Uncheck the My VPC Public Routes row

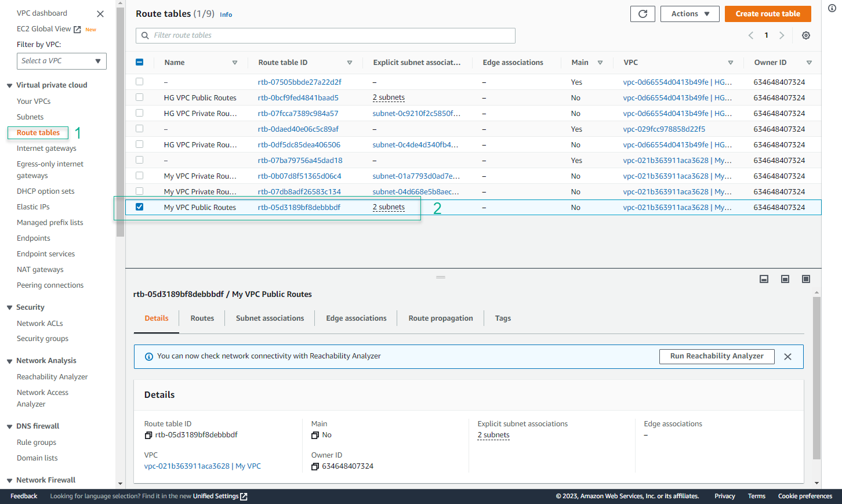pos(139,207)
